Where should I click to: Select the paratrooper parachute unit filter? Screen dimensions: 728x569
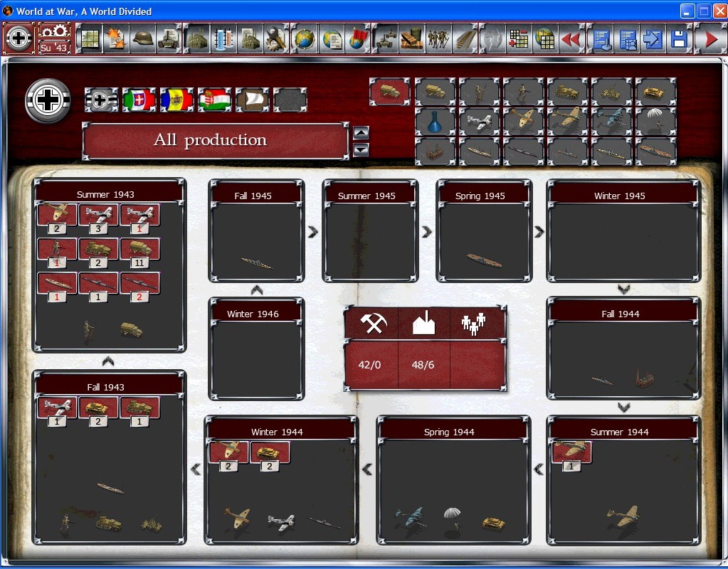(655, 122)
